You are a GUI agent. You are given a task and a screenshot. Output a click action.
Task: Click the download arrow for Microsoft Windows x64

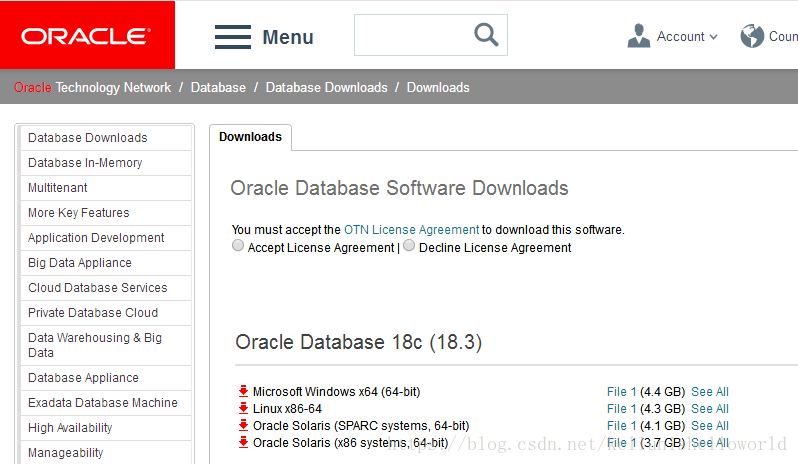(243, 391)
